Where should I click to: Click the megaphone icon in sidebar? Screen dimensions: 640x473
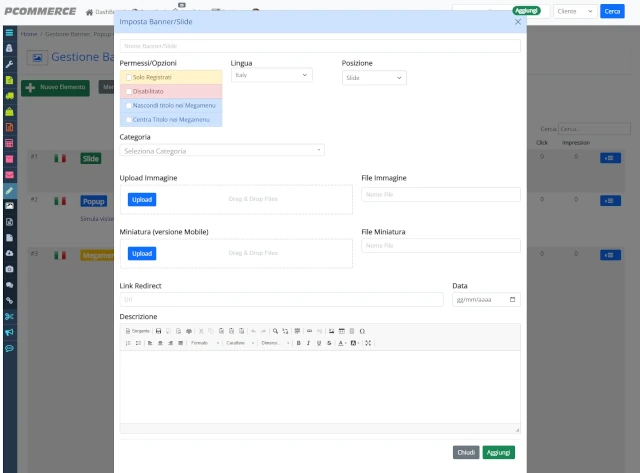[x=9, y=332]
